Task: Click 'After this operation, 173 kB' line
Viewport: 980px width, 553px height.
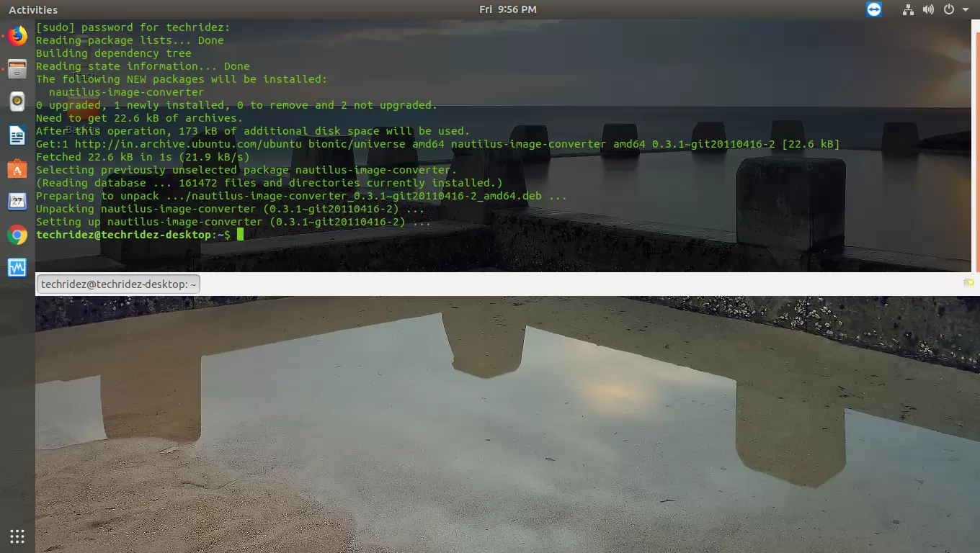Action: click(253, 131)
